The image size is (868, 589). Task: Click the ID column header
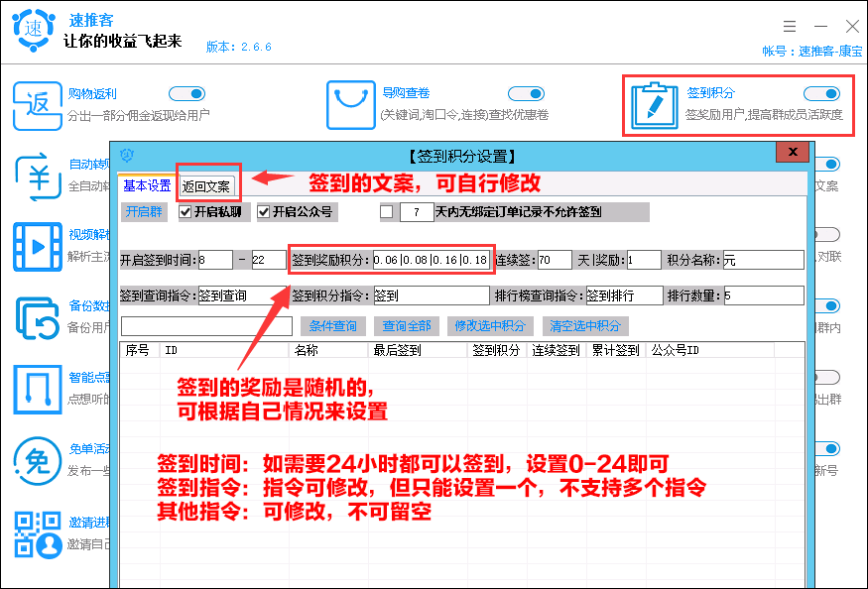click(224, 350)
